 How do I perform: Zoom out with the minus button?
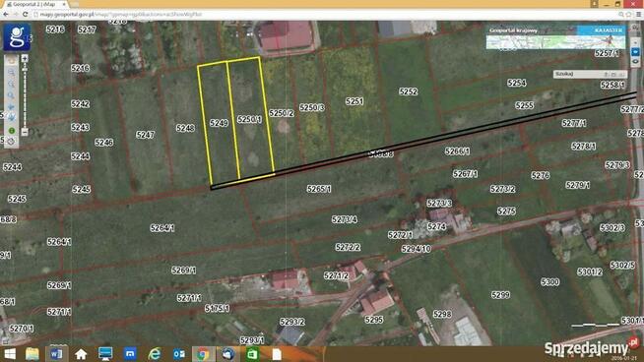(25, 132)
